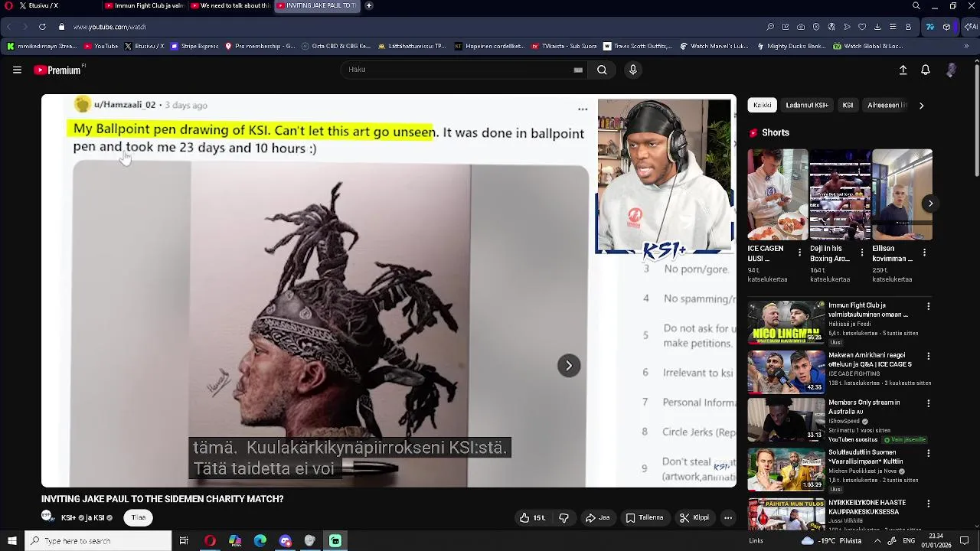Click the Tilaa subscribe button
Image resolution: width=980 pixels, height=551 pixels.
point(139,518)
